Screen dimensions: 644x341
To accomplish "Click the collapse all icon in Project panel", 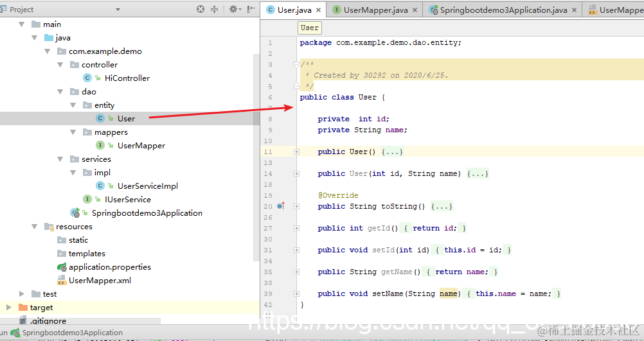I will pos(215,9).
